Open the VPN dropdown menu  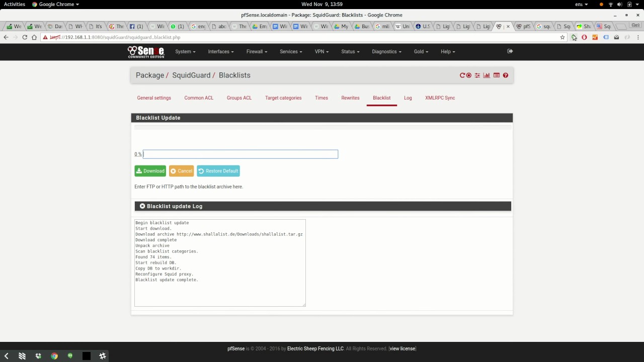[321, 51]
